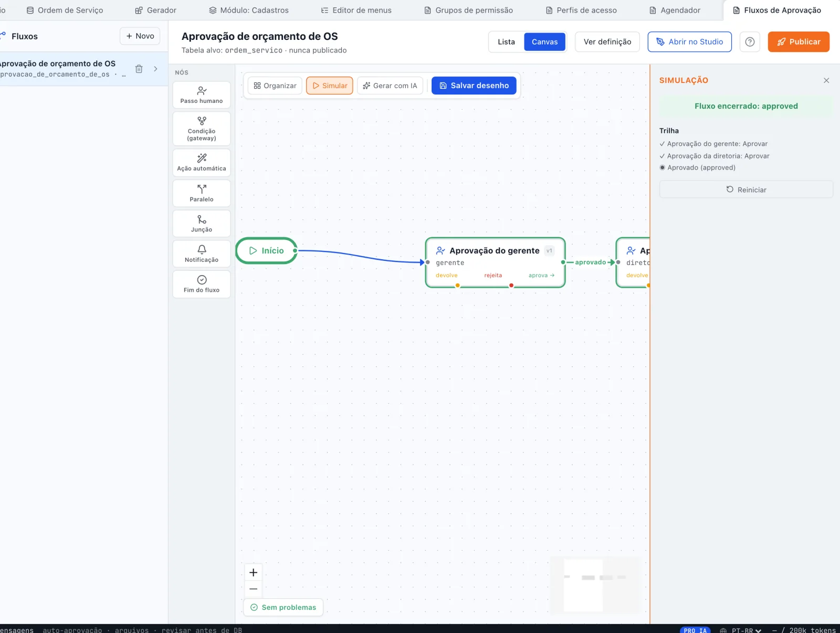Add a Fim do fluxo node

point(202,284)
